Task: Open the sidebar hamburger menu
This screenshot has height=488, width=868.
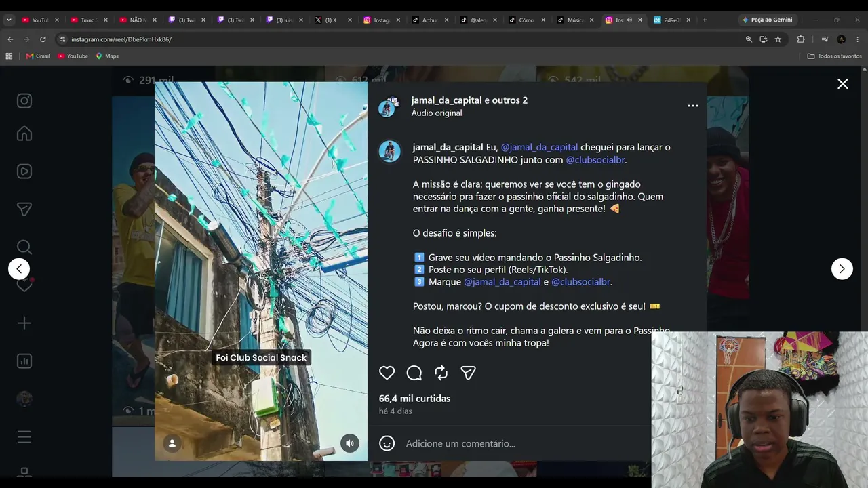Action: coord(24,437)
